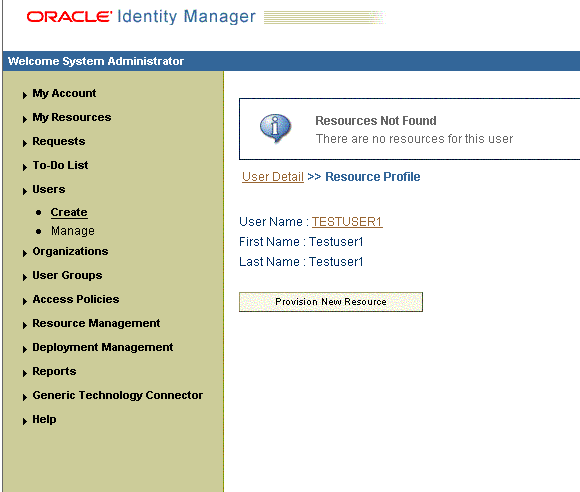Expand the Generic Technology Connector arrow

pyautogui.click(x=24, y=398)
